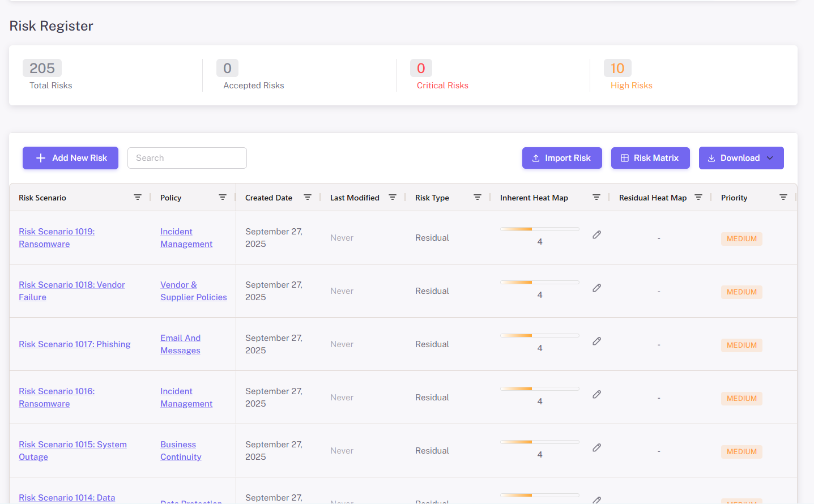
Task: Open the Inherent Heat Map filter icon
Action: click(596, 198)
